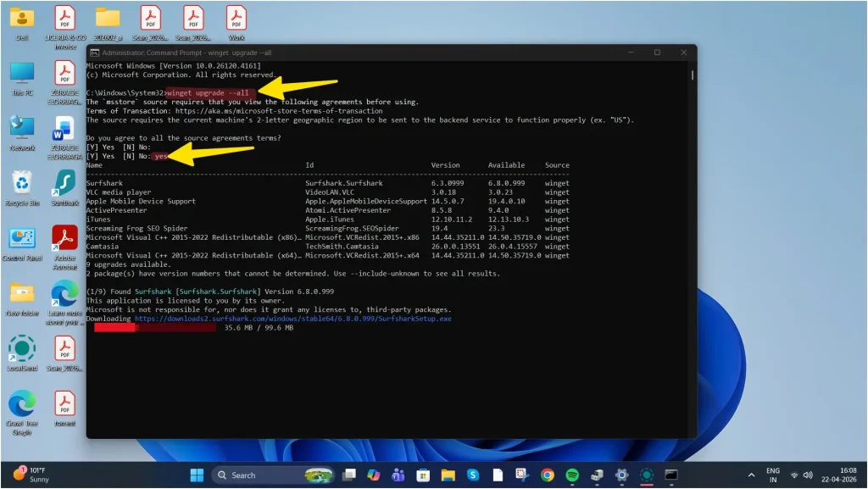Open This PC desktop icon

22,79
